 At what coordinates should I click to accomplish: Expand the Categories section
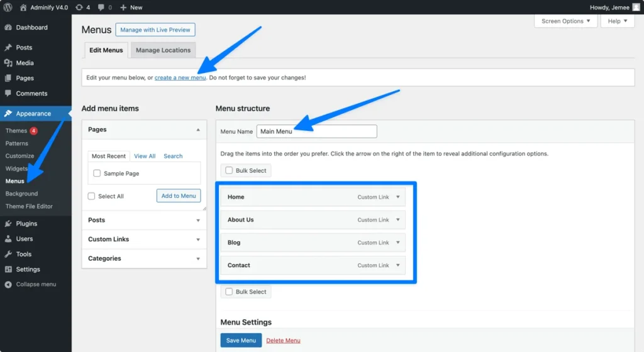pos(144,258)
